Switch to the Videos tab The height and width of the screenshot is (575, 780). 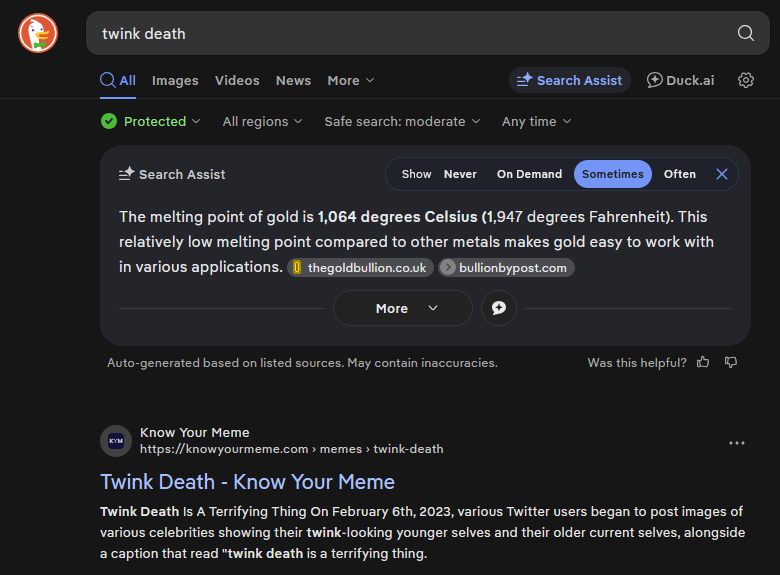[x=237, y=81]
